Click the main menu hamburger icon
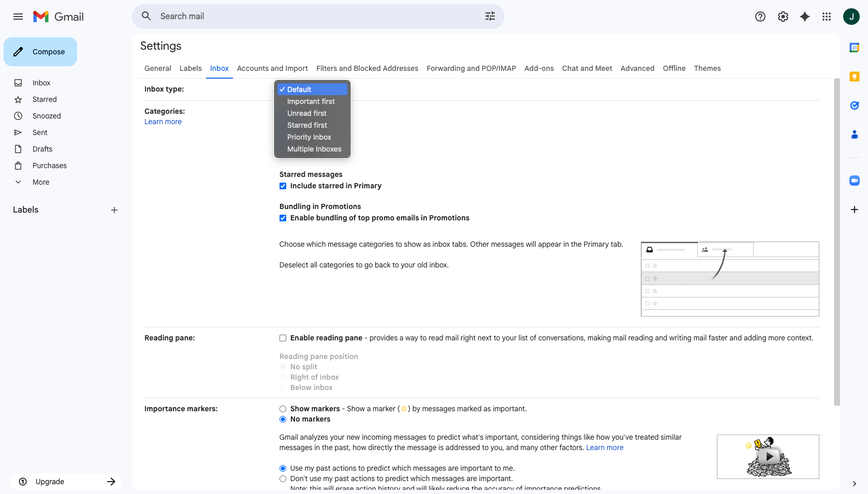 click(x=18, y=17)
